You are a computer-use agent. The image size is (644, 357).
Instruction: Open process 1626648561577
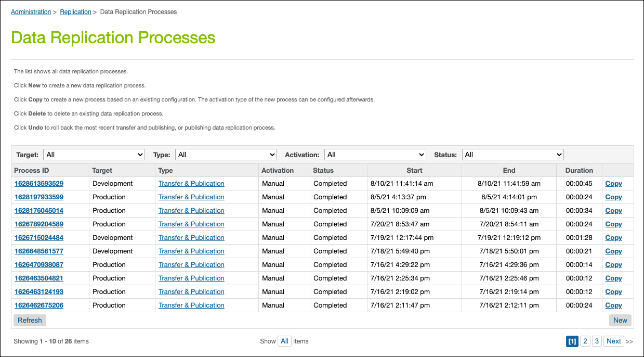click(39, 251)
